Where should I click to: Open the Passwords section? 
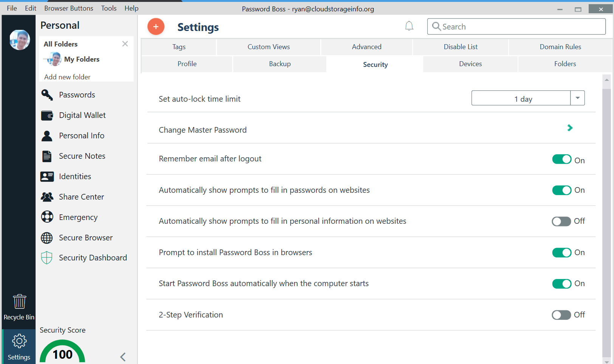(x=77, y=94)
